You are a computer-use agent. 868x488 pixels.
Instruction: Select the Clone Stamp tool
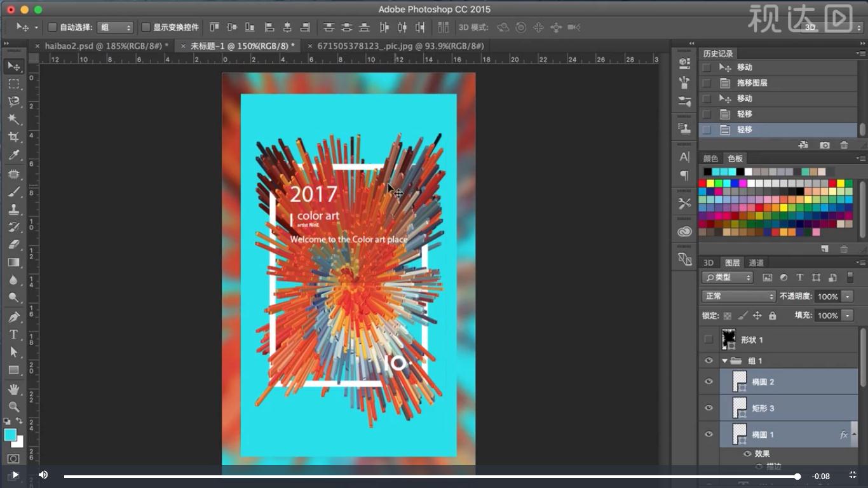[x=13, y=209]
